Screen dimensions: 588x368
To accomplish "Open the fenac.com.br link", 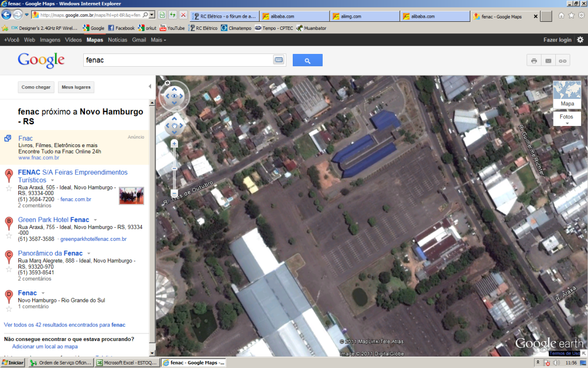I will pos(76,200).
